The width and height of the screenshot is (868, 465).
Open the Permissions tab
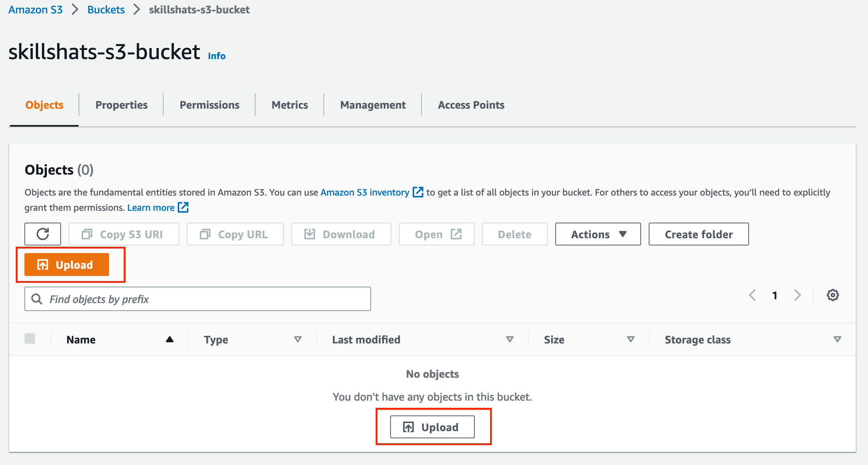(209, 105)
